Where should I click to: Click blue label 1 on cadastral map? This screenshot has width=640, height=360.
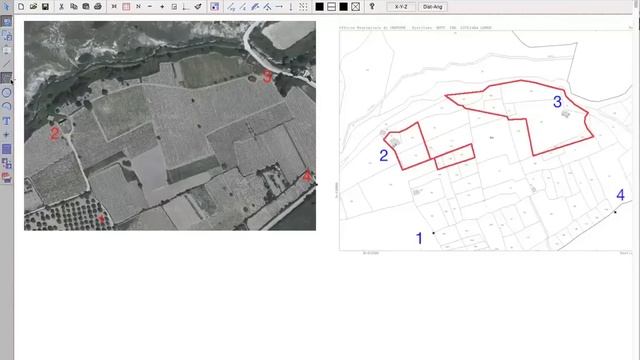(x=419, y=238)
